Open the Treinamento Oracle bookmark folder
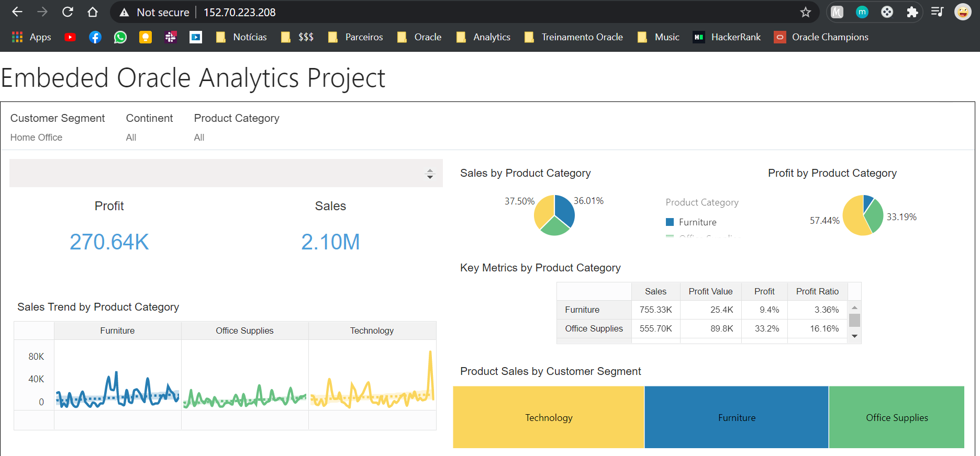The image size is (980, 456). [x=574, y=37]
